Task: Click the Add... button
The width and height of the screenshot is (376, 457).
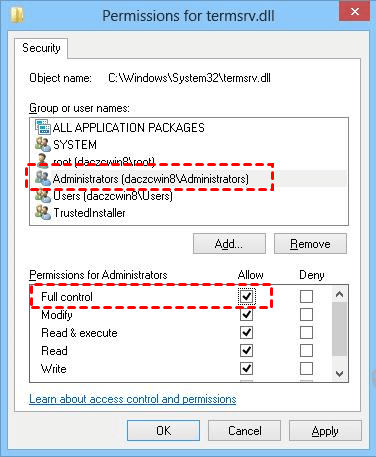Action: 229,244
